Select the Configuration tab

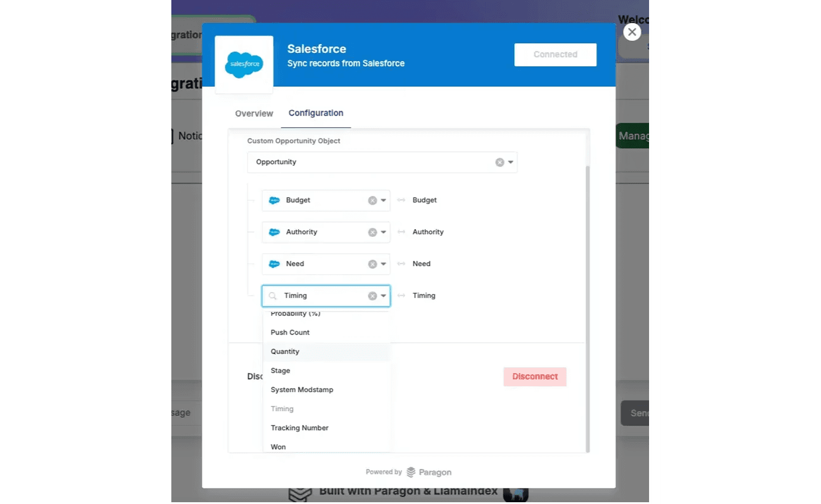tap(316, 113)
